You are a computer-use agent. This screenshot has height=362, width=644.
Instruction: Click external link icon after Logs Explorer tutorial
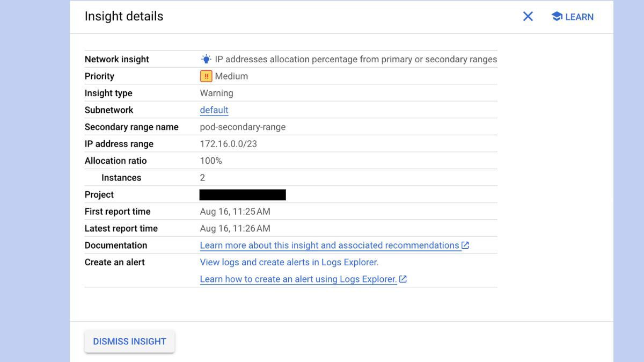point(403,279)
